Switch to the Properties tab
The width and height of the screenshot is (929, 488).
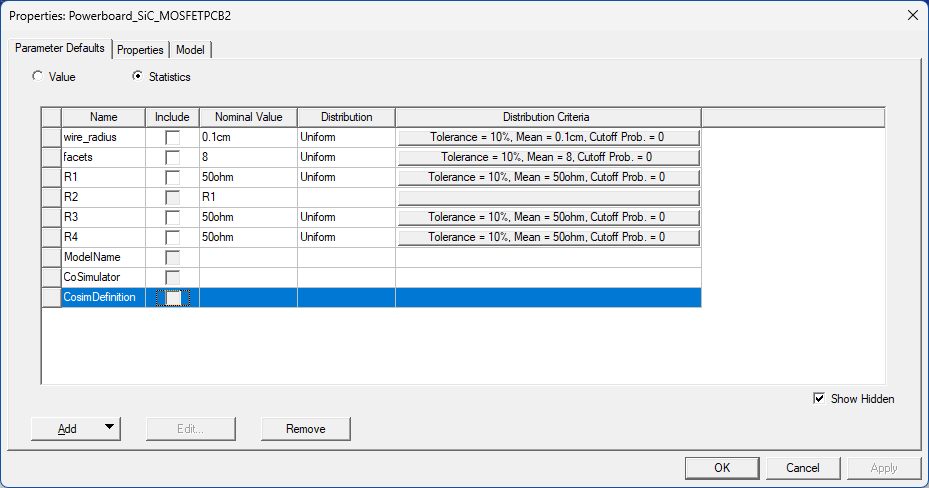[140, 50]
